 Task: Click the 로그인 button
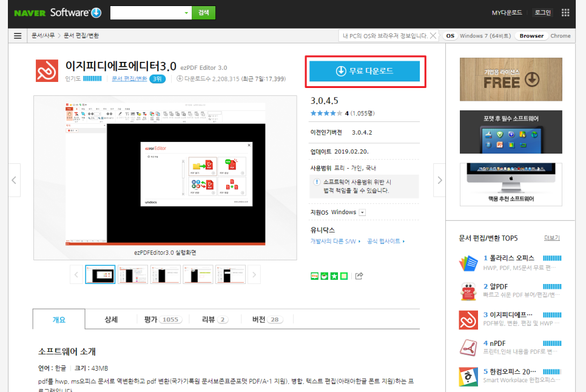tap(543, 13)
